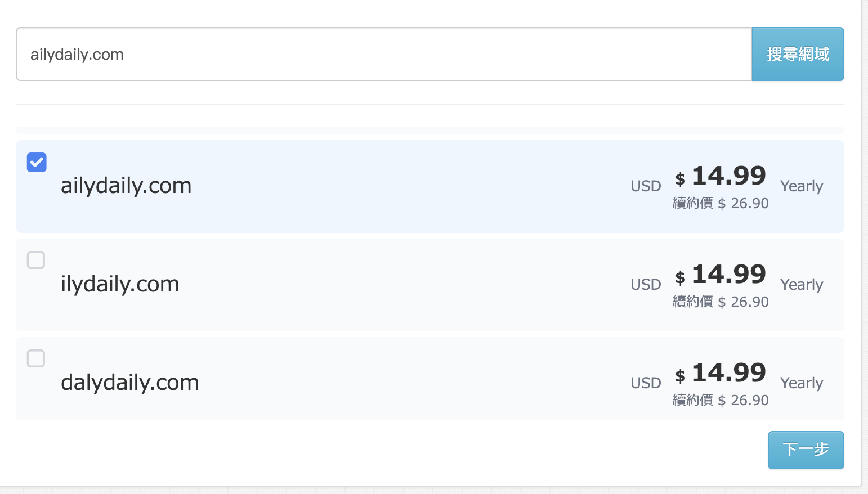Viewport: 868px width, 494px height.
Task: Check the dalydaily.com checkbox
Action: (x=36, y=358)
